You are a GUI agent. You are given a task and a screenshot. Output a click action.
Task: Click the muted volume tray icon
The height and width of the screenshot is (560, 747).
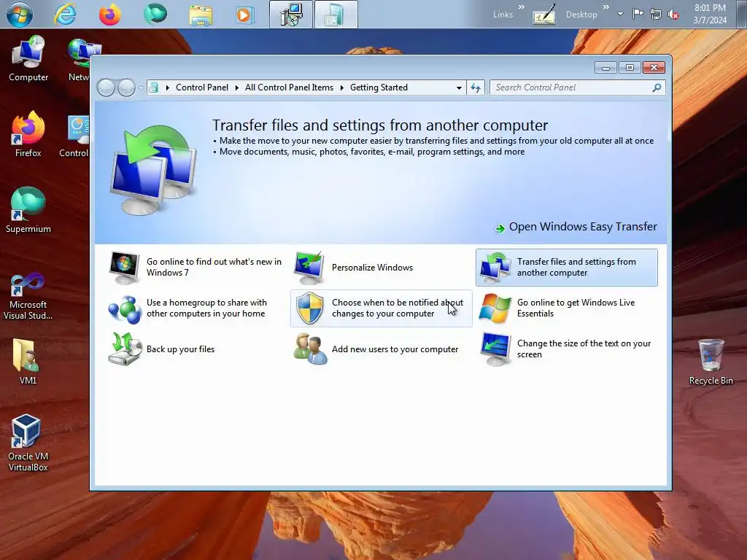(x=673, y=15)
